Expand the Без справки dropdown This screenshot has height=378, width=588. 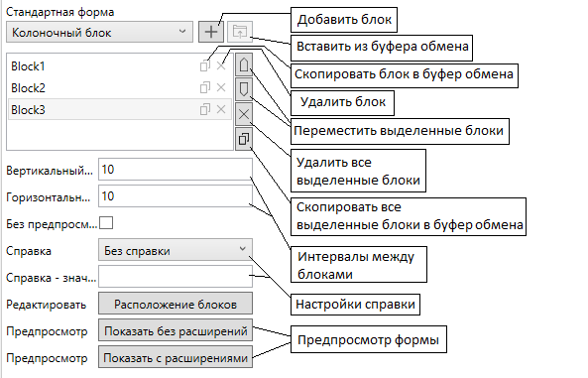[x=176, y=250]
